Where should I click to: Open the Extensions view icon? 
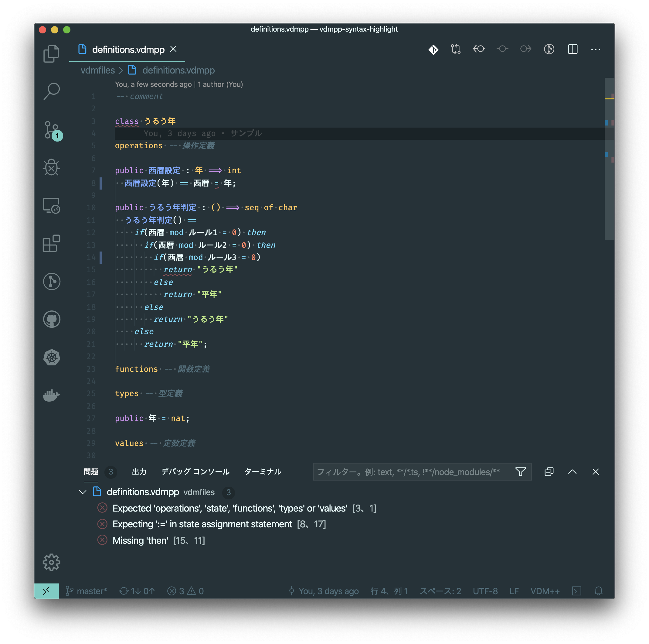coord(51,243)
